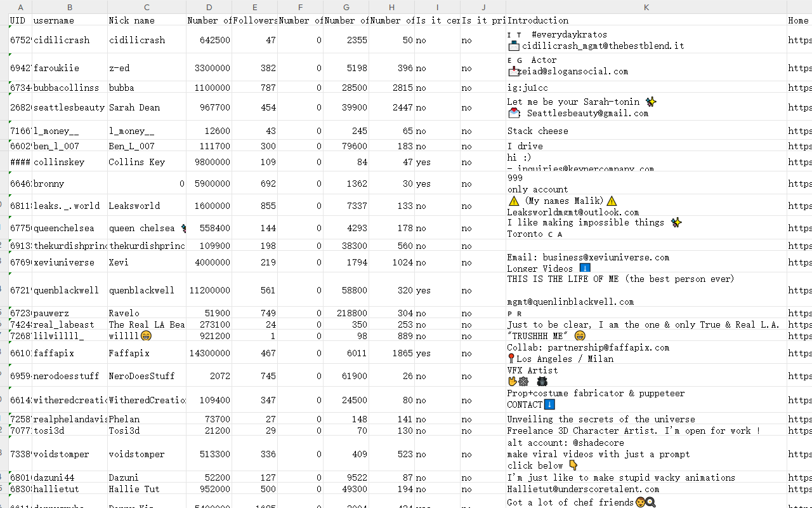The width and height of the screenshot is (812, 508).
Task: Select the cell 'voidstomper' in username column
Action: click(x=70, y=454)
